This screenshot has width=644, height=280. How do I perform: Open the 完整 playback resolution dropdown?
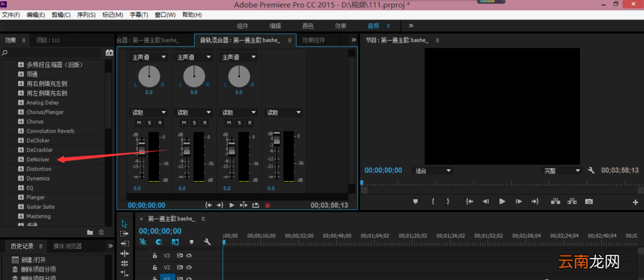click(562, 170)
